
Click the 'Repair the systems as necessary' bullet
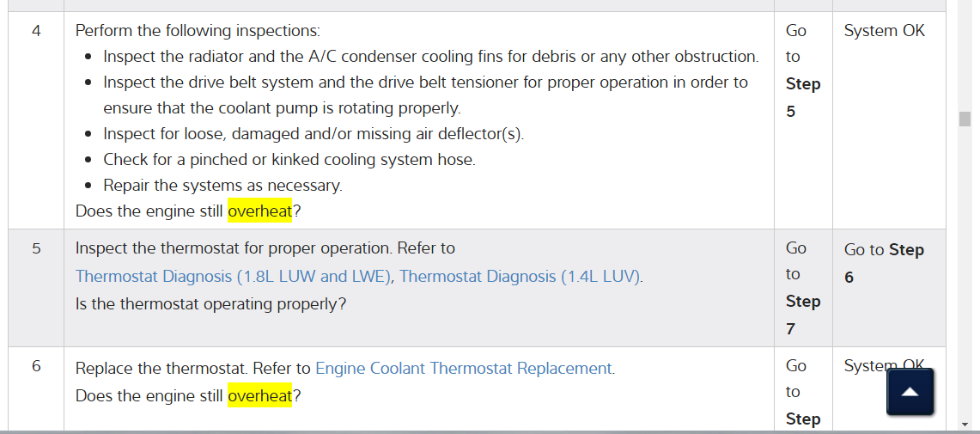point(222,186)
